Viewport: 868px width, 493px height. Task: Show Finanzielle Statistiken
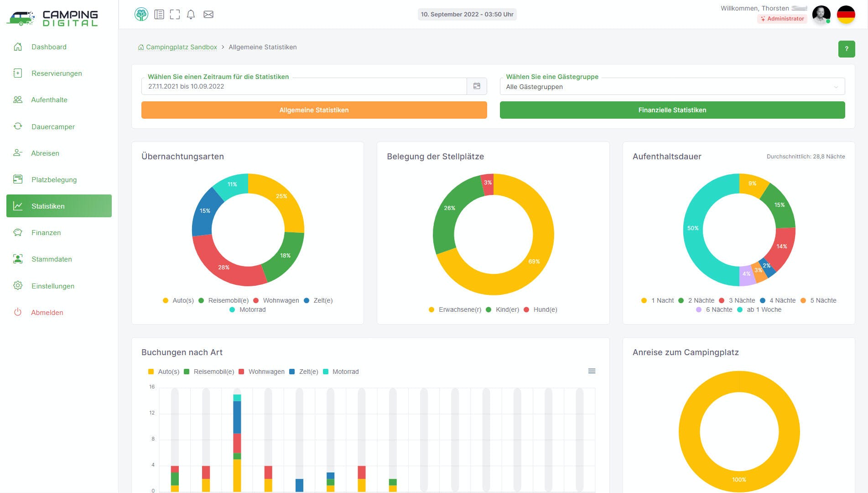672,110
